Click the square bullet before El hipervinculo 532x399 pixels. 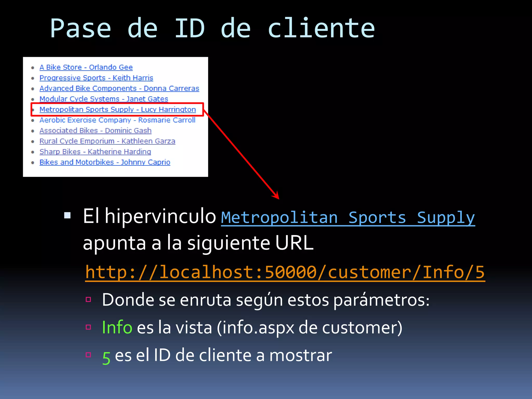pos(68,215)
